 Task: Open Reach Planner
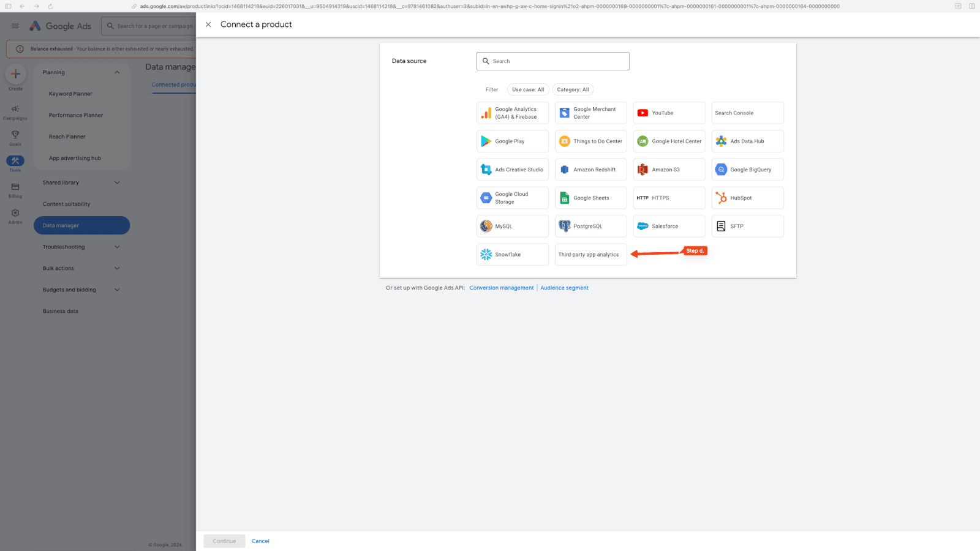point(67,137)
